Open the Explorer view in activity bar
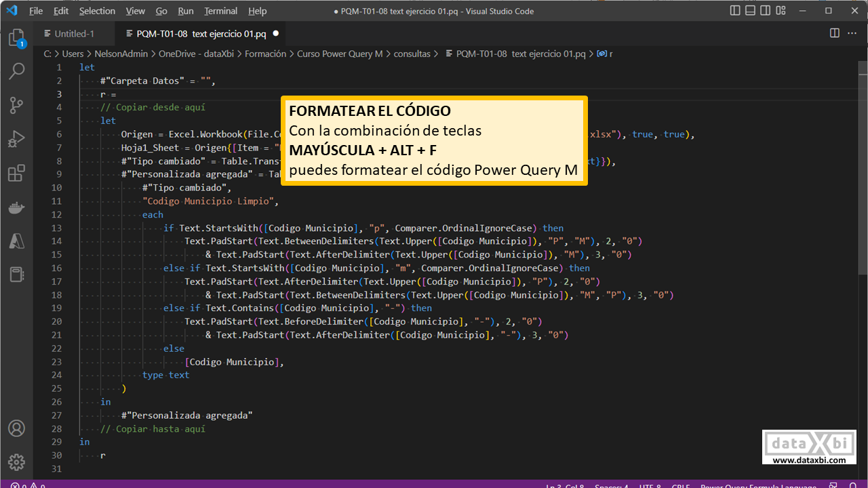Viewport: 868px width, 488px height. coord(16,38)
